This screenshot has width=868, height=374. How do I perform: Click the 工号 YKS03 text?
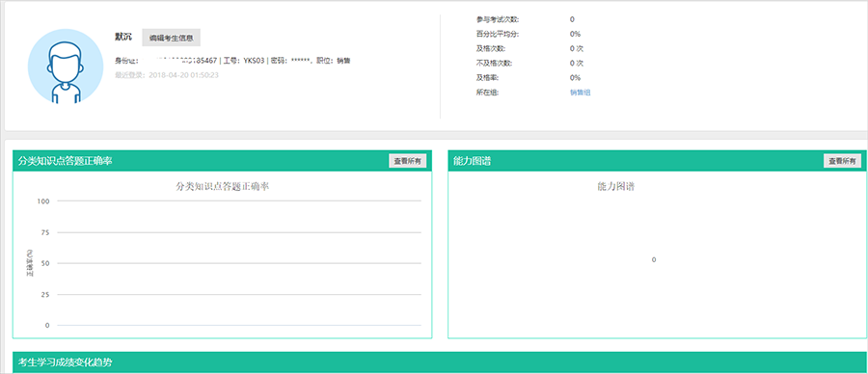point(244,61)
